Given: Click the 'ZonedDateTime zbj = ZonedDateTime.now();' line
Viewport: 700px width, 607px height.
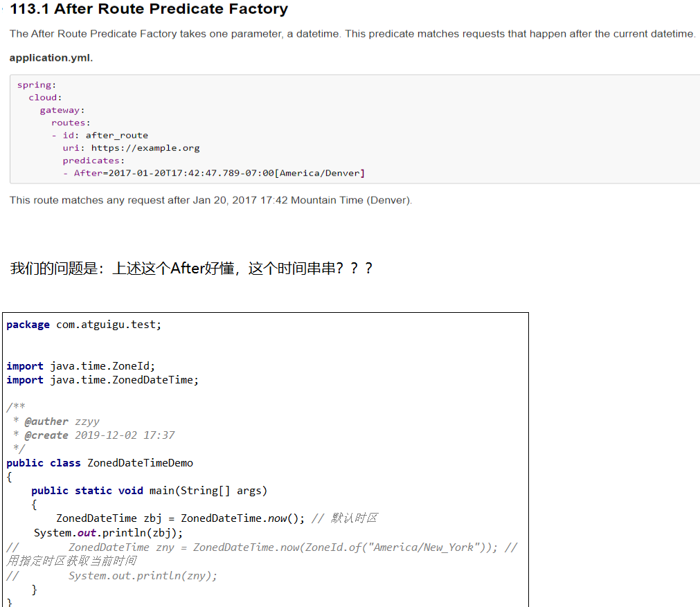Looking at the screenshot, I should point(217,518).
